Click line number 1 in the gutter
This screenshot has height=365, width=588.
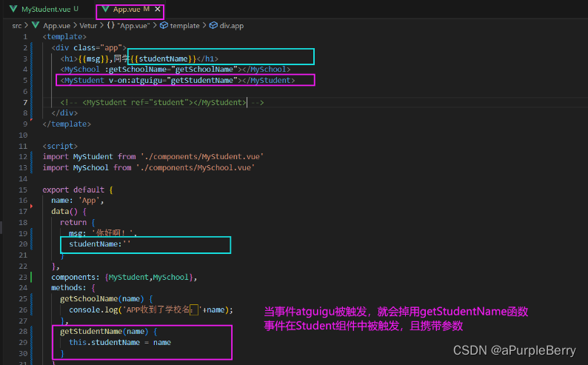tap(24, 37)
